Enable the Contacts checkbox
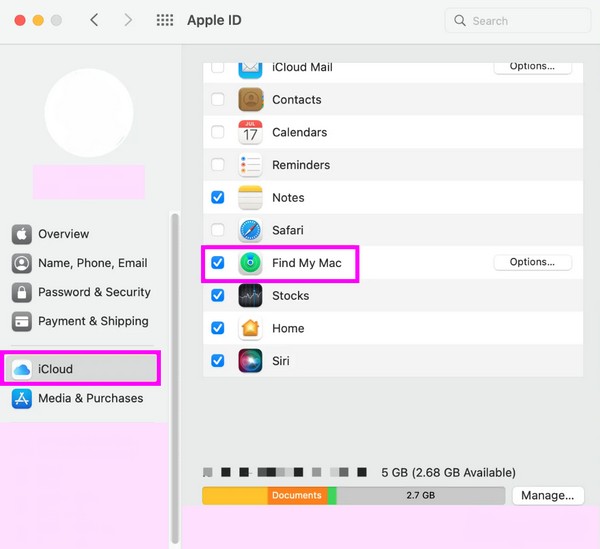 point(218,99)
